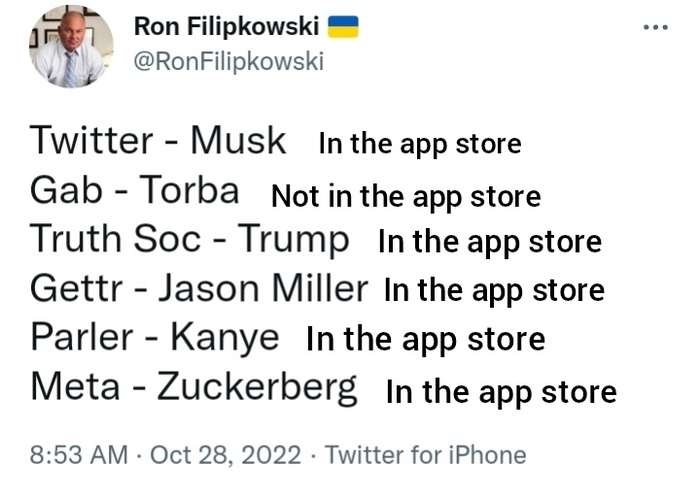
Task: Click the "Twitter - Musk" line
Action: coord(158,140)
